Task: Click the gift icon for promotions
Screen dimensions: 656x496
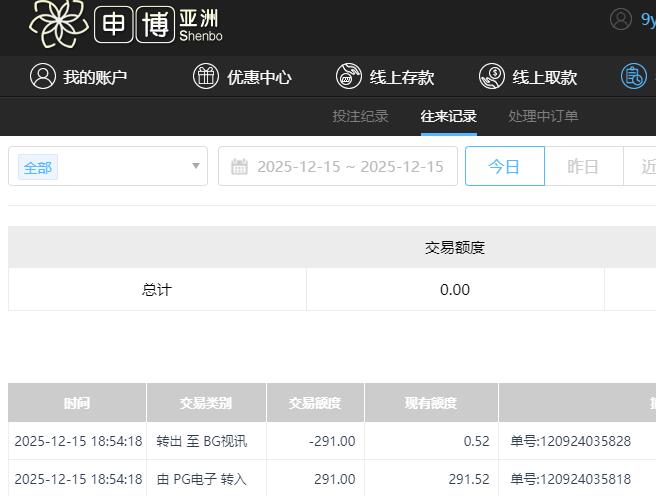Action: pyautogui.click(x=206, y=77)
